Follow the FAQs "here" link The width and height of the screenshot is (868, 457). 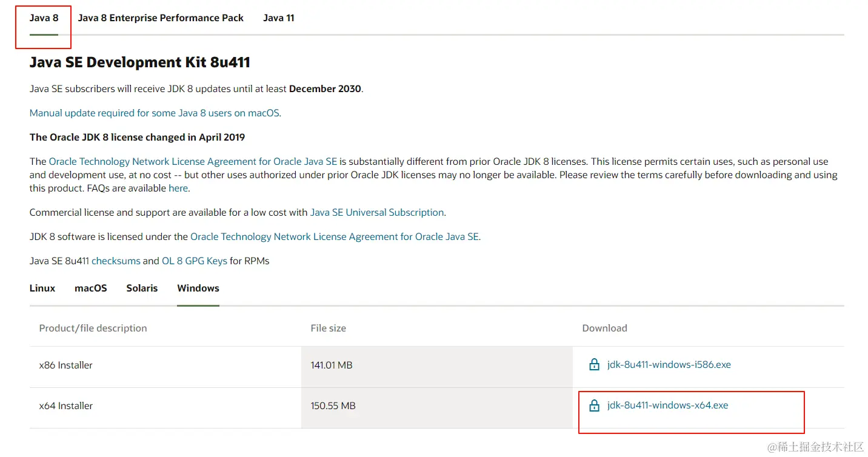pyautogui.click(x=178, y=188)
